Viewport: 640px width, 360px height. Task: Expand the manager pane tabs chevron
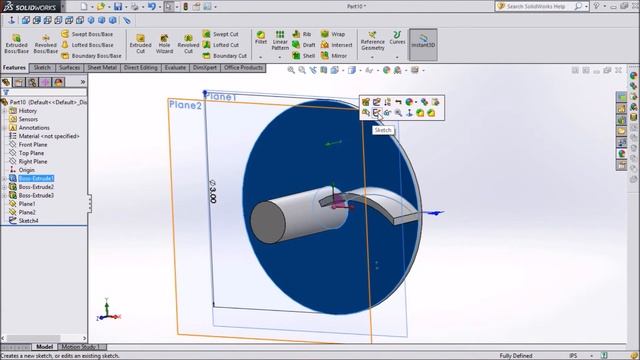tap(83, 82)
